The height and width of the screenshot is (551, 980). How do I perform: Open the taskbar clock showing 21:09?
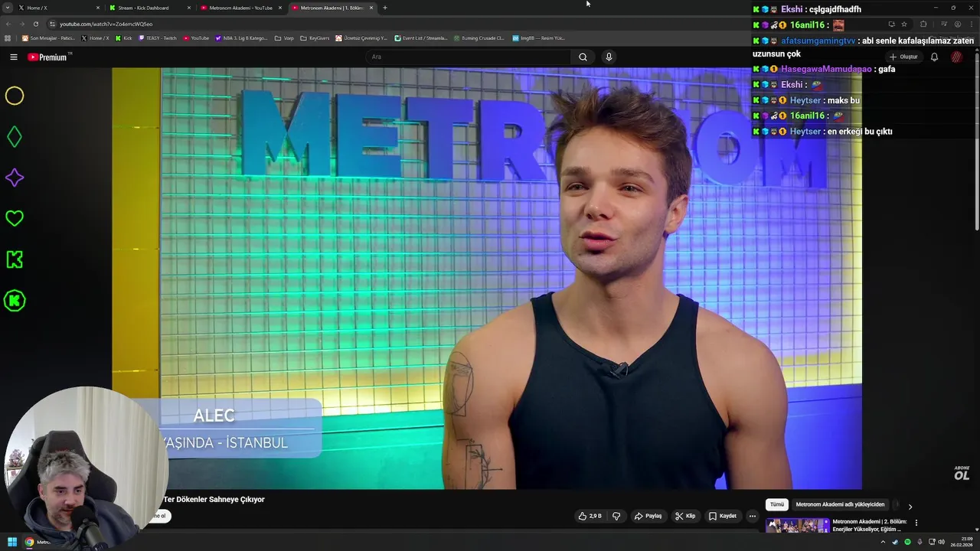[x=962, y=542]
